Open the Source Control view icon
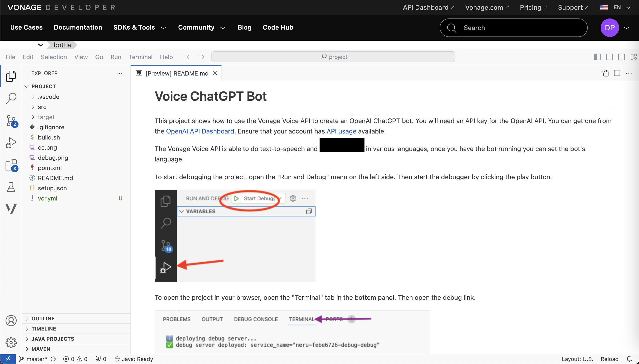Viewport: 639px width, 364px height. [11, 121]
